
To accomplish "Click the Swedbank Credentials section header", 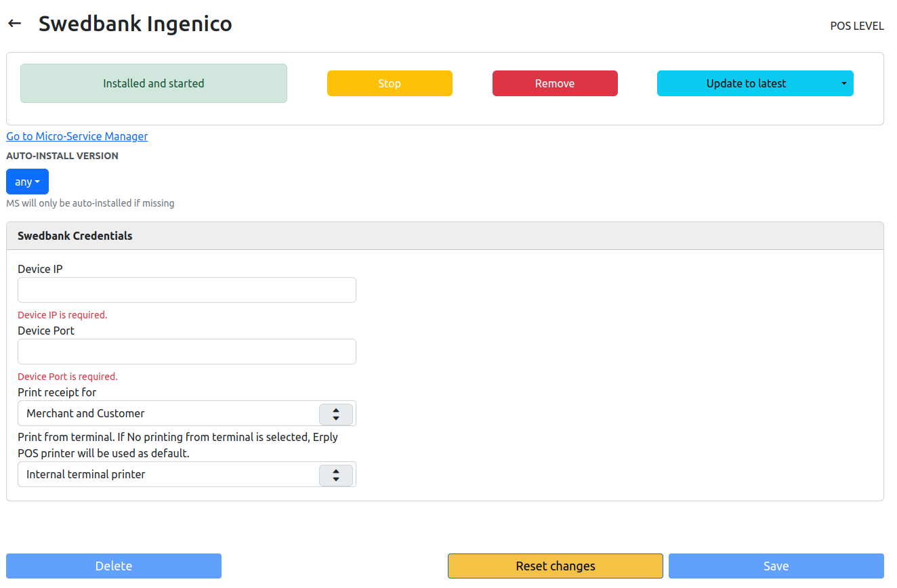I will (x=445, y=236).
